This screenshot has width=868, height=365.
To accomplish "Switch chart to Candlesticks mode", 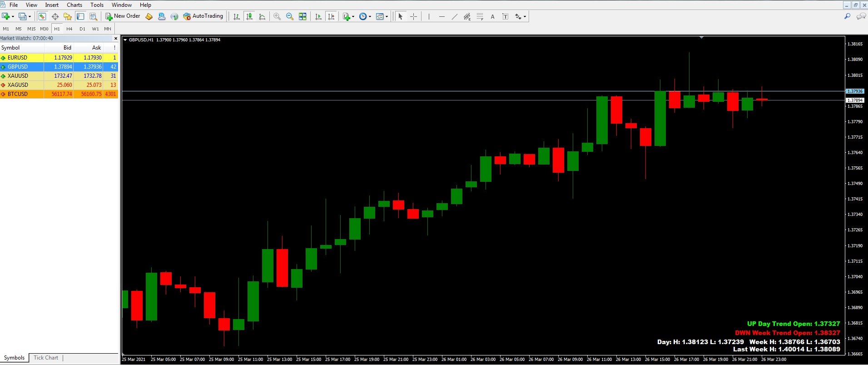I will point(249,16).
